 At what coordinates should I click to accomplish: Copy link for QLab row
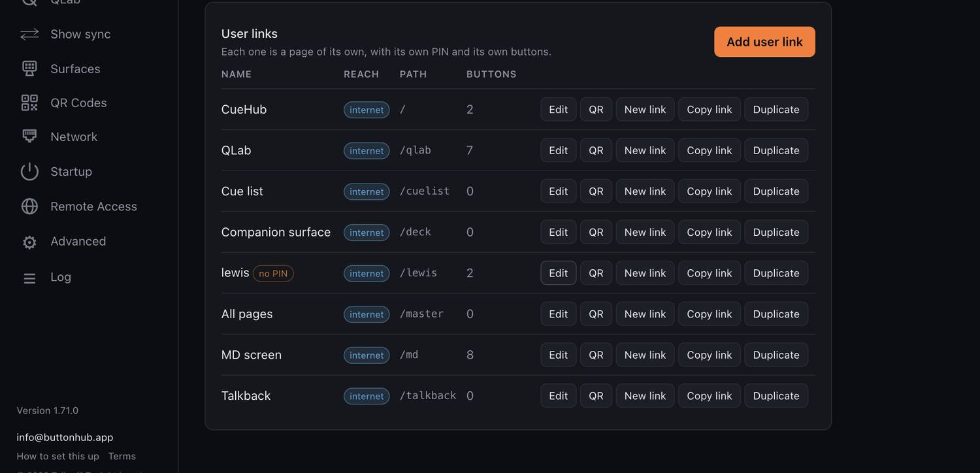coord(710,150)
